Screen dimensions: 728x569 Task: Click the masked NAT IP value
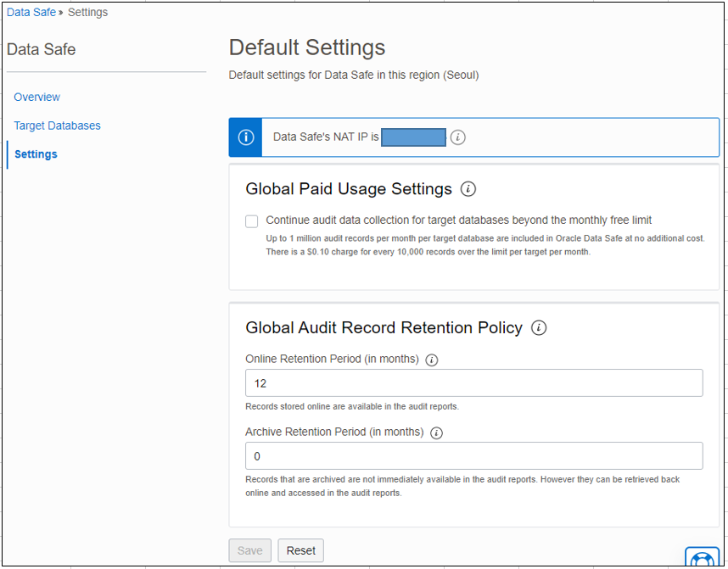pyautogui.click(x=414, y=137)
